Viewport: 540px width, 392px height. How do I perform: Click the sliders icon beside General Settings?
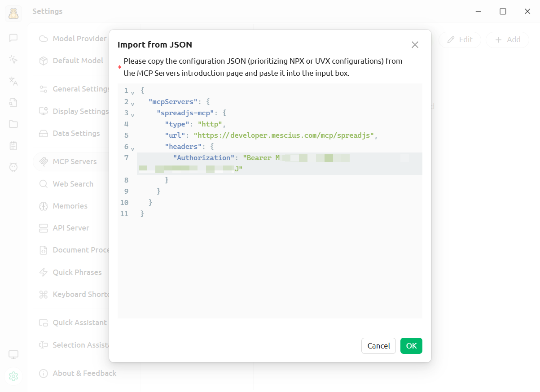click(44, 89)
